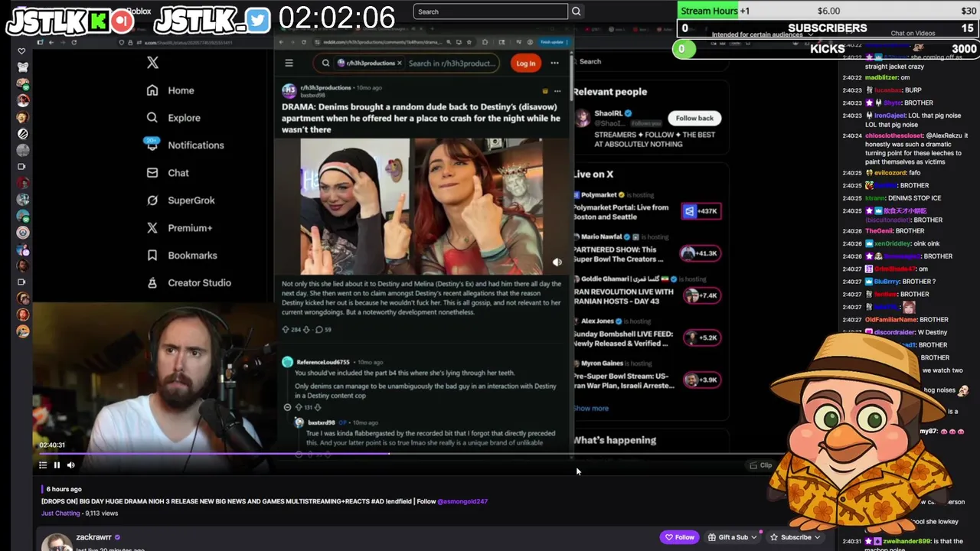Click the X logo in the X window
This screenshot has width=980, height=551.
pyautogui.click(x=152, y=63)
